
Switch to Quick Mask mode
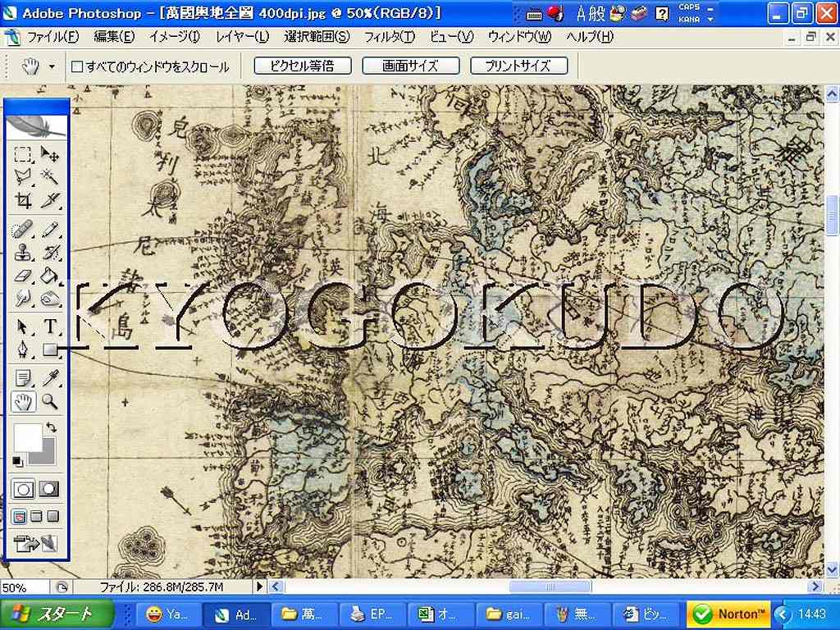click(x=49, y=489)
